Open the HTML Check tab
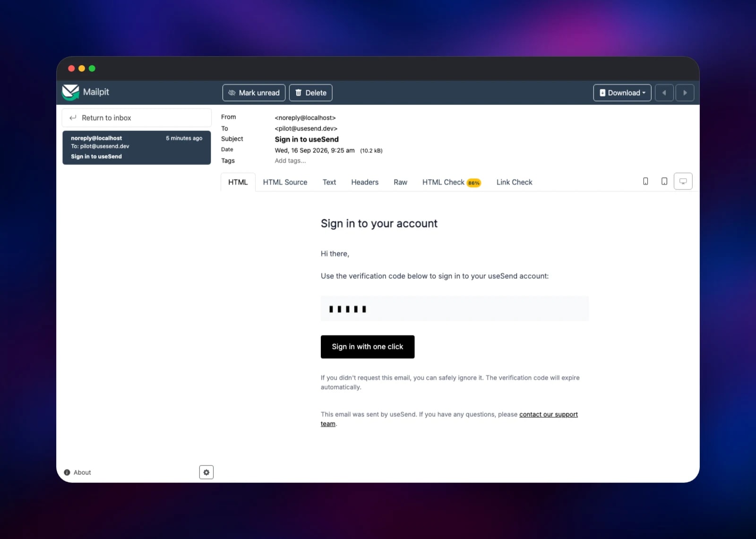This screenshot has height=539, width=756. pyautogui.click(x=451, y=182)
